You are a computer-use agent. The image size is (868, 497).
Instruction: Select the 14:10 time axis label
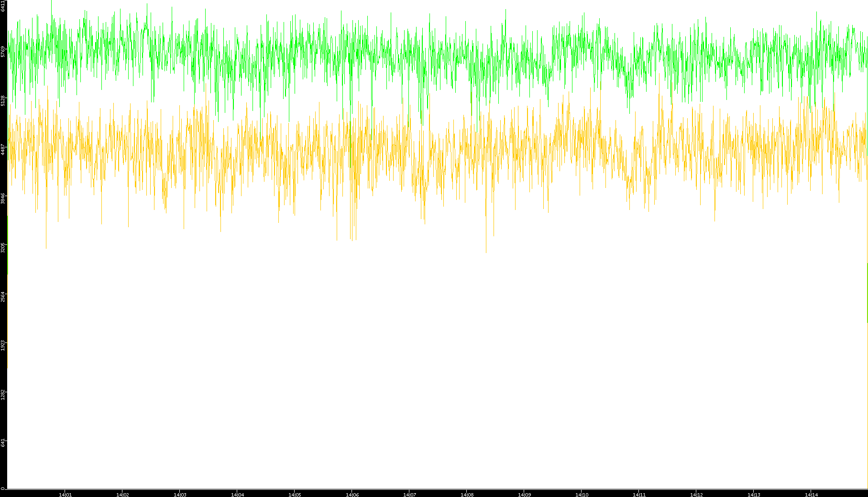[582, 494]
